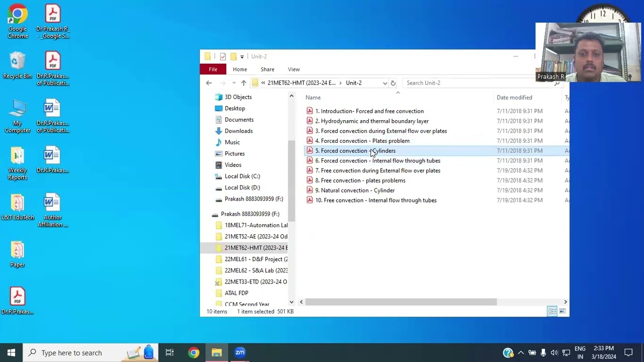Click 21MET62-HMT breadcrumb in address bar
Viewport: 644px width, 362px height.
point(301,83)
